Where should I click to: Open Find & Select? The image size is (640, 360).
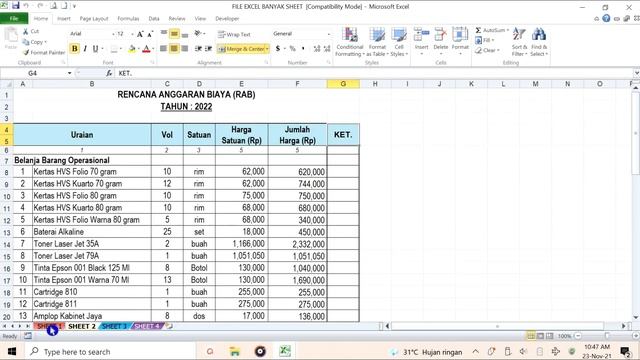pyautogui.click(x=539, y=42)
